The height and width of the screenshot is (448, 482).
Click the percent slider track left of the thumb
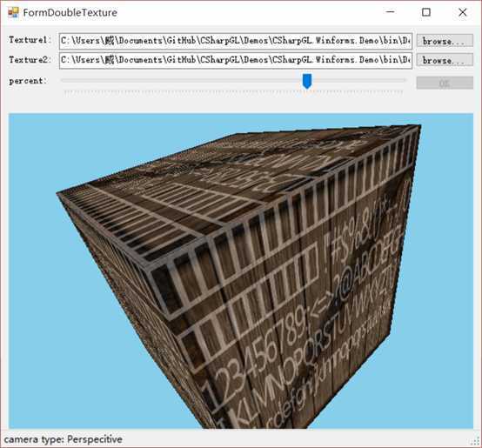181,80
